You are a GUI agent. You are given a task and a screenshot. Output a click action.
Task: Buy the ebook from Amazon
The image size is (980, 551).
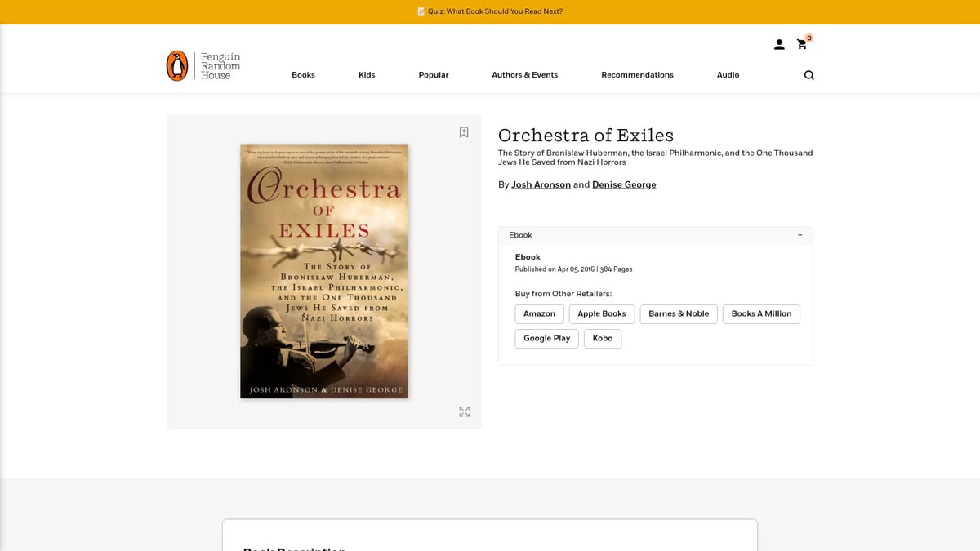tap(539, 314)
